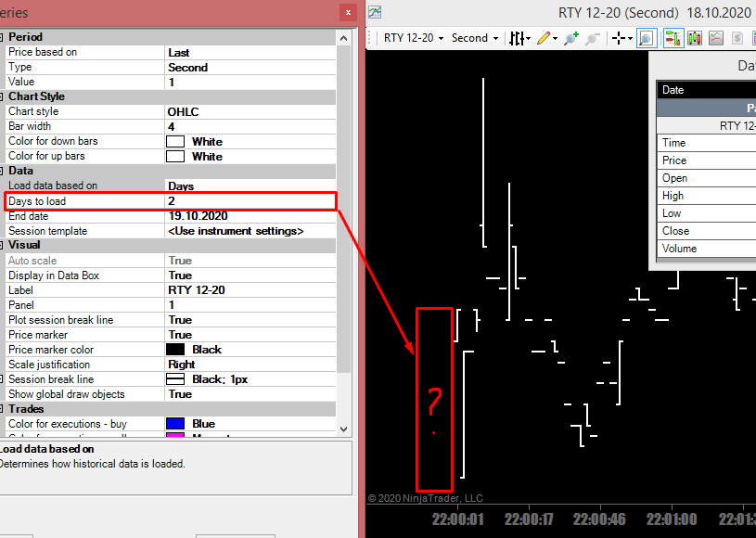Image resolution: width=756 pixels, height=538 pixels.
Task: Click the property grid scroll up arrow
Action: (344, 38)
